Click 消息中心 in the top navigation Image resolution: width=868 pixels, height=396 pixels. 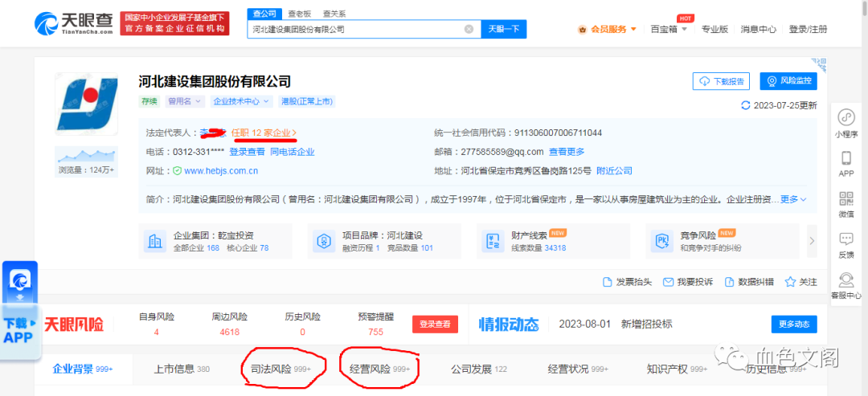[x=759, y=29]
